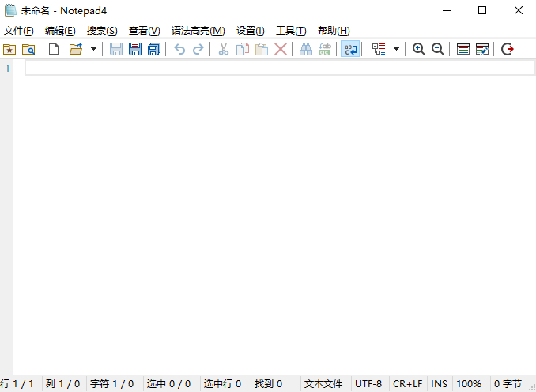Click the grayed Save icon

click(x=116, y=49)
